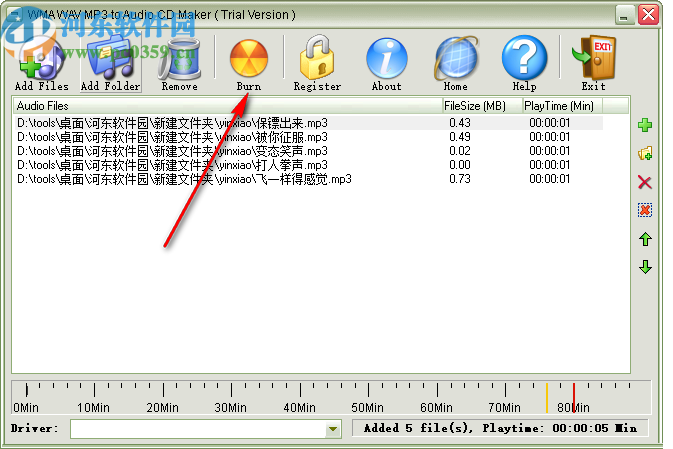Screen dimensions: 673x449
Task: Click the side add folder icon
Action: tap(645, 153)
